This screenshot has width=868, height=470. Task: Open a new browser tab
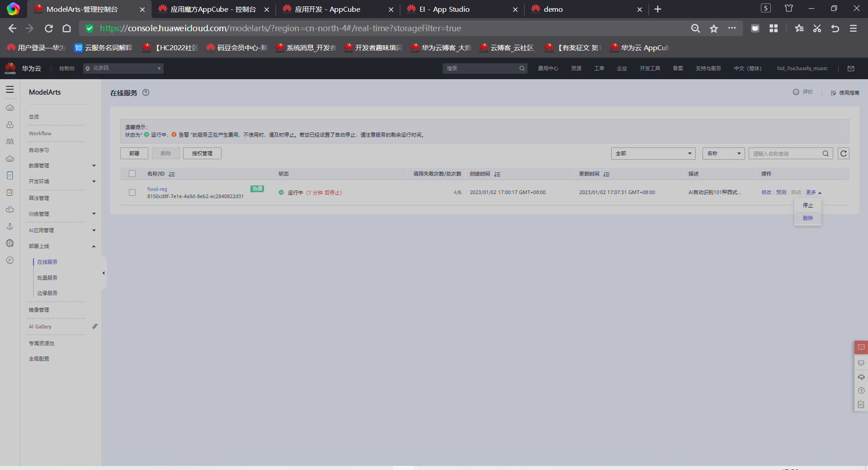coord(658,9)
